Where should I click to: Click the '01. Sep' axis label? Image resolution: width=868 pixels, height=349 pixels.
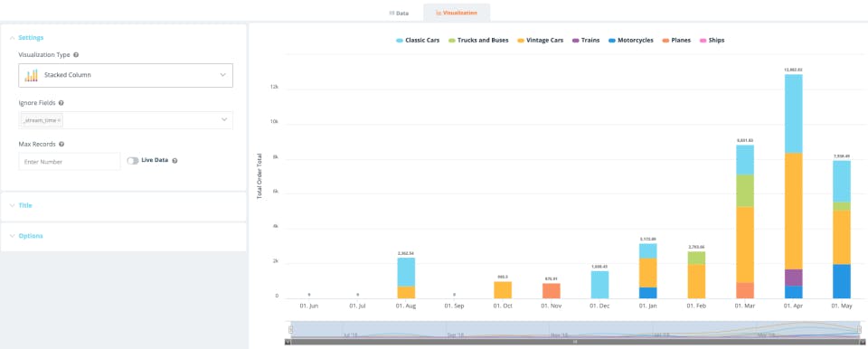click(x=454, y=306)
